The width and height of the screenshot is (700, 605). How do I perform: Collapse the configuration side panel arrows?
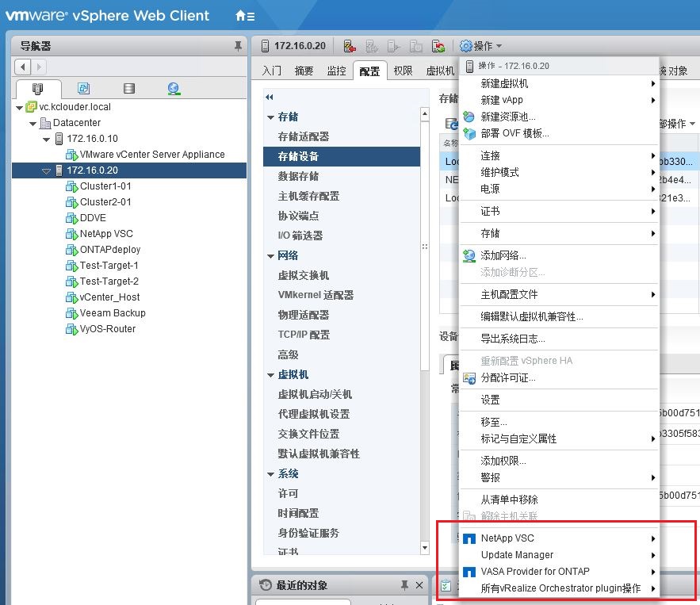click(270, 97)
